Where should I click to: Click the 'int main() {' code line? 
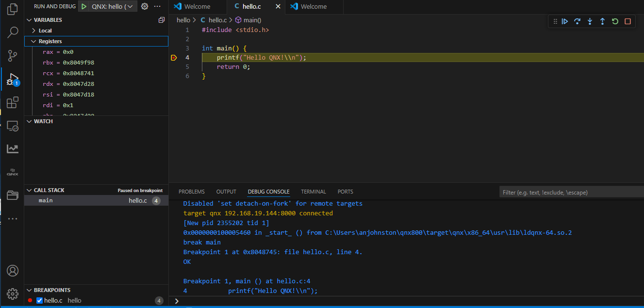pyautogui.click(x=224, y=49)
